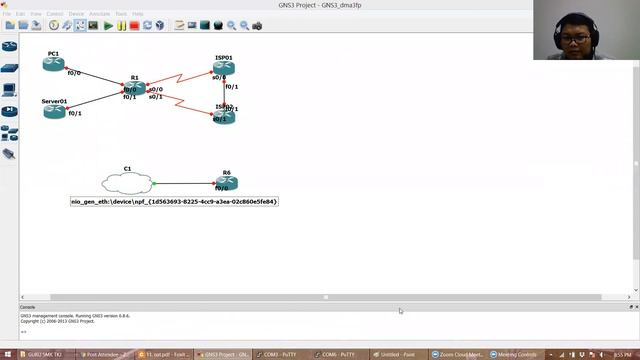Click the Reload all devices icon
This screenshot has height=360, width=640.
point(147,26)
